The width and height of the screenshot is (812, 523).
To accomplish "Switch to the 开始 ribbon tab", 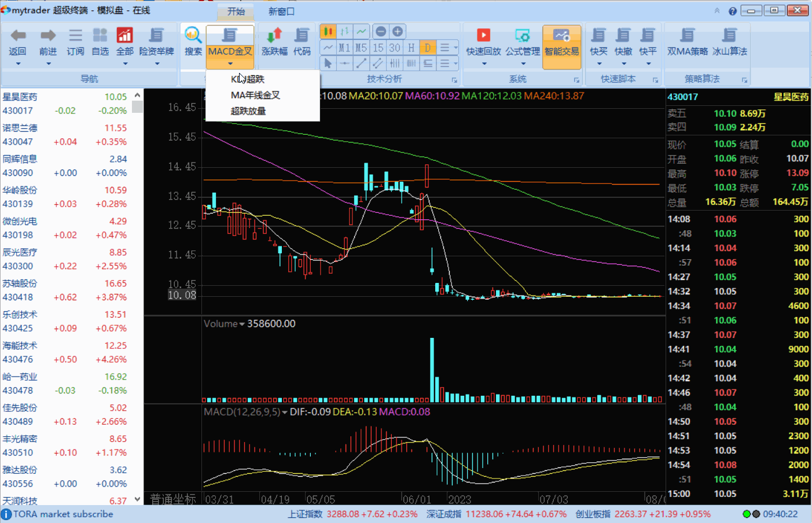I will coord(236,11).
